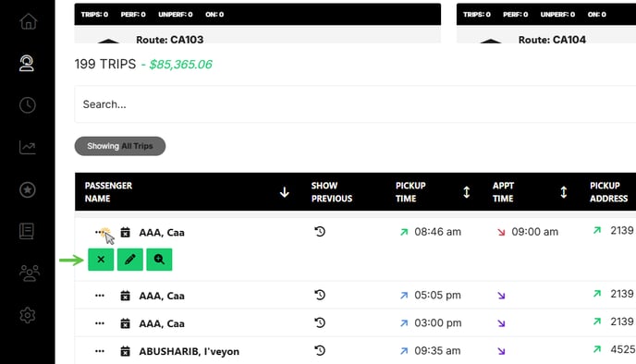This screenshot has width=636, height=364.
Task: Open the clock icon in sidebar
Action: click(x=28, y=105)
